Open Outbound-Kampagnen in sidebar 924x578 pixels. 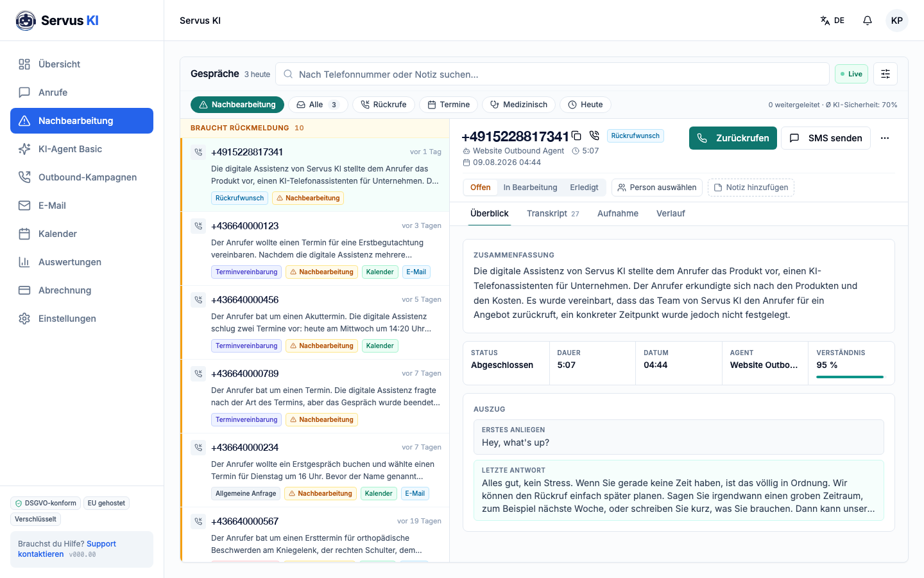pos(81,177)
